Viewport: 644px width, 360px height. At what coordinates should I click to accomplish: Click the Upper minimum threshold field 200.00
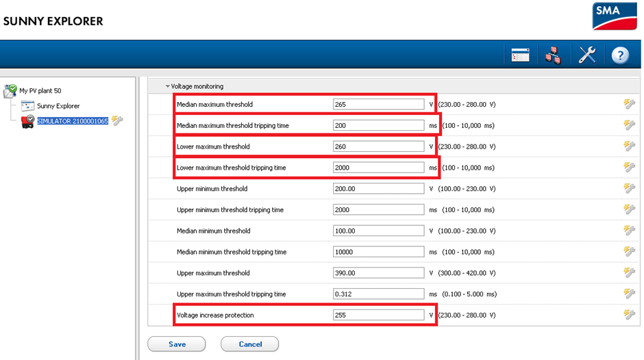(378, 188)
